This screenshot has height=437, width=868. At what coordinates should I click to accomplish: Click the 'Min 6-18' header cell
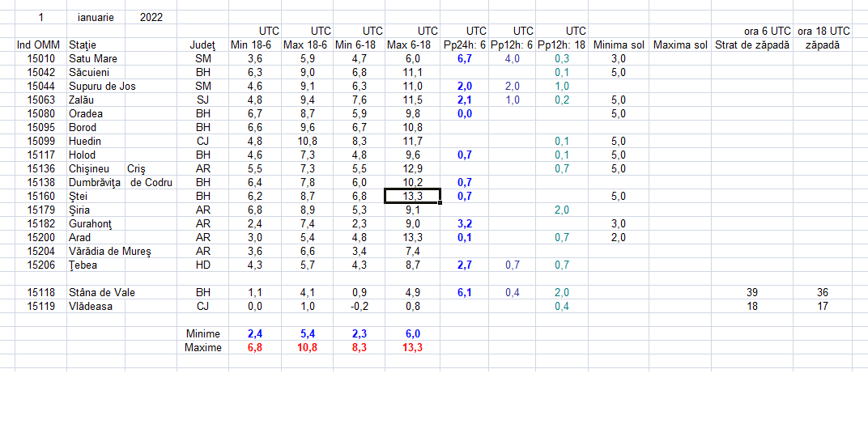tap(360, 45)
